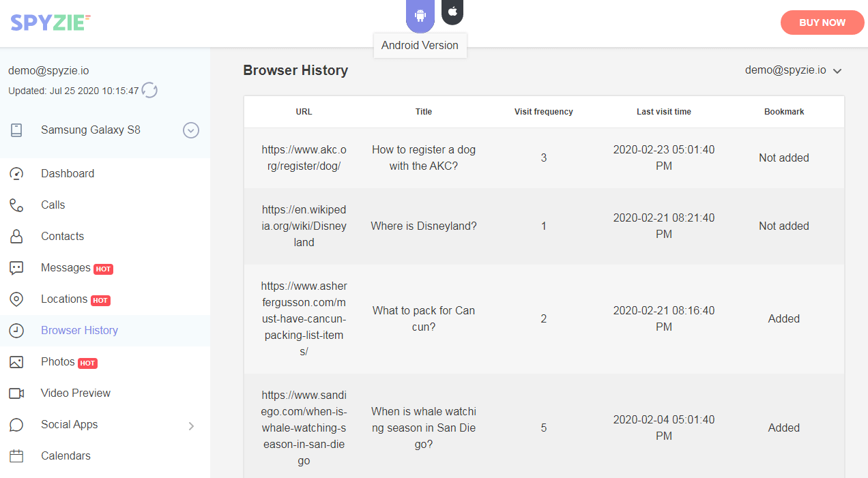Open the akc.org register dog URL
Image resolution: width=868 pixels, height=478 pixels.
(x=304, y=158)
